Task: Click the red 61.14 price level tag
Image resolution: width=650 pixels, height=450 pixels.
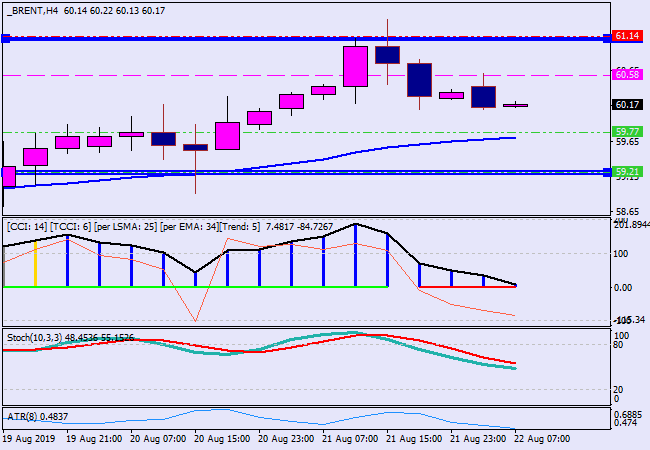Action: click(627, 36)
